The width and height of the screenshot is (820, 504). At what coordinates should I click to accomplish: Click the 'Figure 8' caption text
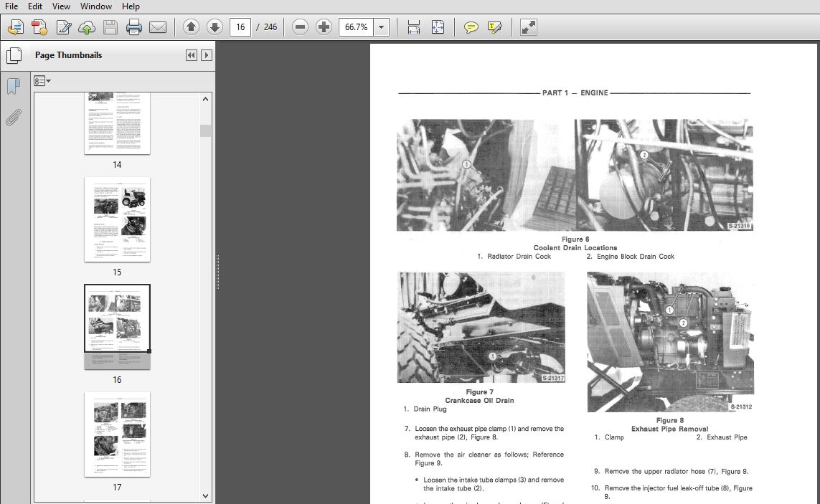670,420
